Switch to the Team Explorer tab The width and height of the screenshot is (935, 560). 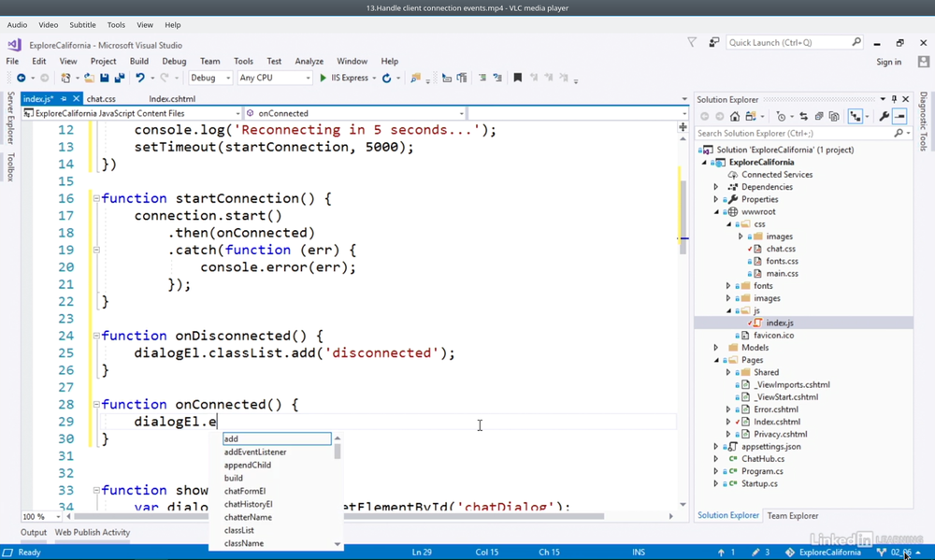[x=793, y=516]
